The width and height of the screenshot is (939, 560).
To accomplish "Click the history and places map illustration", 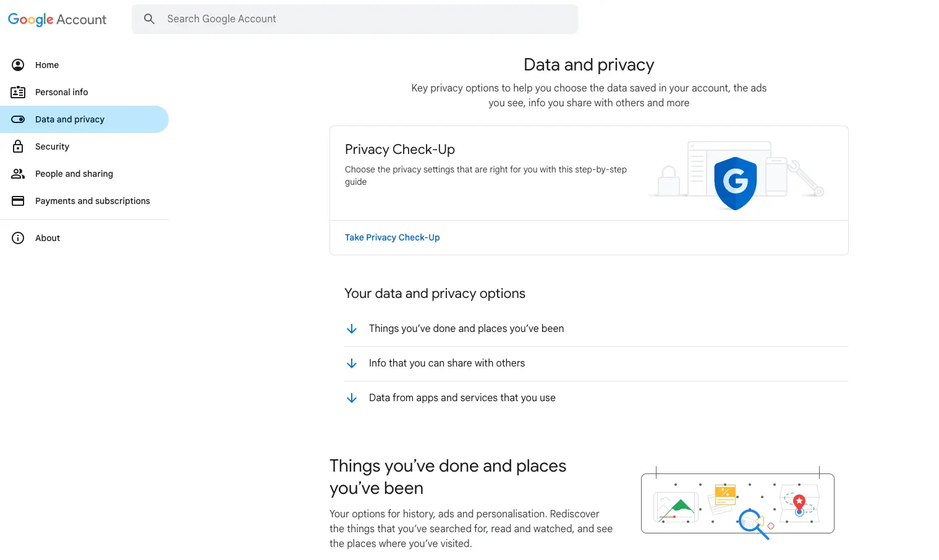I will click(737, 503).
